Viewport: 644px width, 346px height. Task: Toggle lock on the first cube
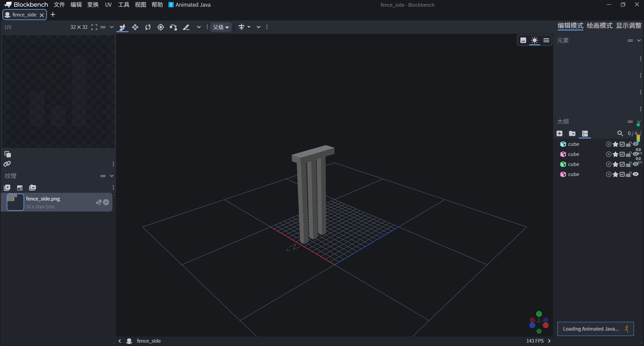629,144
